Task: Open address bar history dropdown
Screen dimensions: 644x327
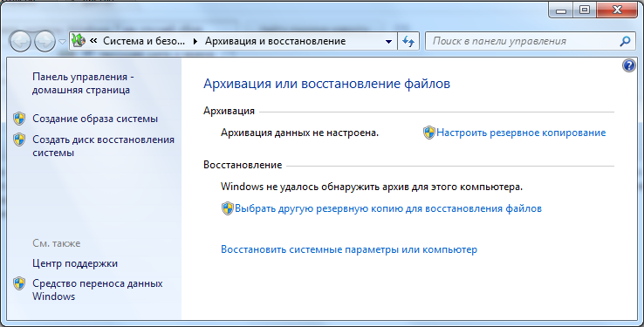Action: [x=388, y=42]
